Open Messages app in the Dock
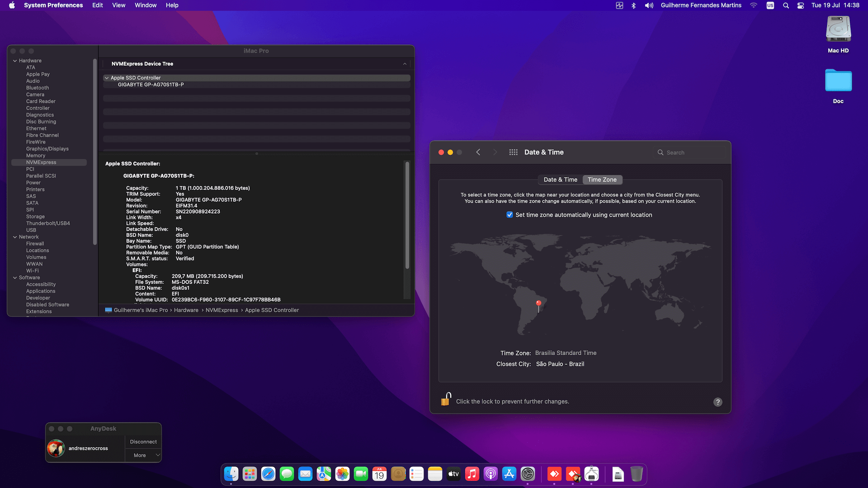The image size is (868, 488). coord(287,474)
